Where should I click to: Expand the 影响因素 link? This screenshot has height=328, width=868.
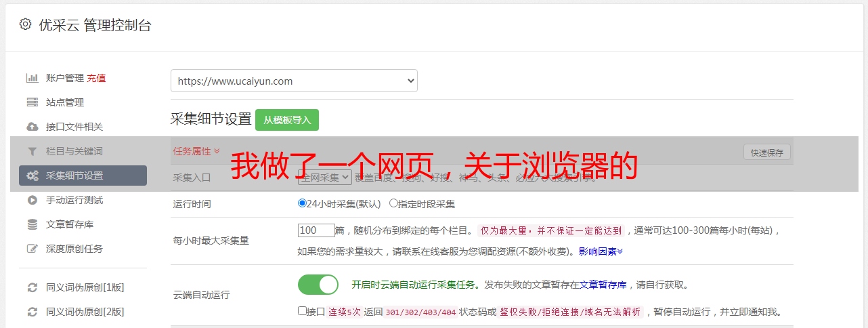601,251
